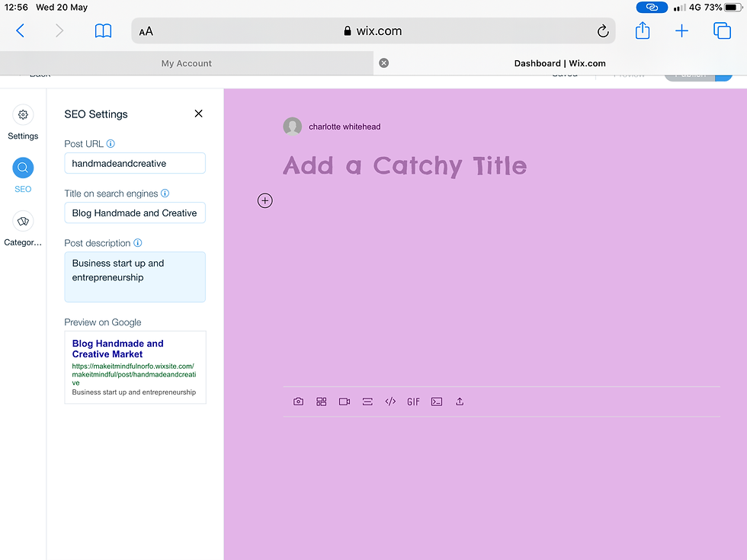Edit the Post URL field handmadeandcreative
The height and width of the screenshot is (560, 747).
point(135,163)
